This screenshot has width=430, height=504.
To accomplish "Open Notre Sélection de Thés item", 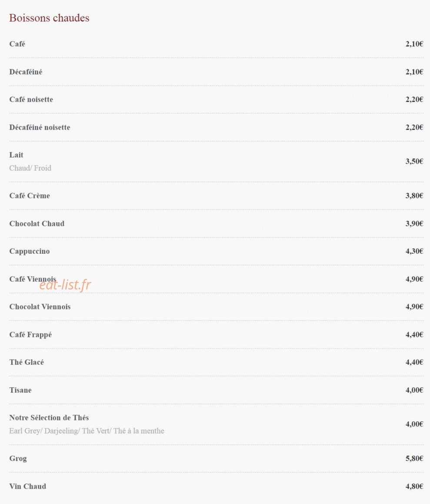I will coord(49,417).
